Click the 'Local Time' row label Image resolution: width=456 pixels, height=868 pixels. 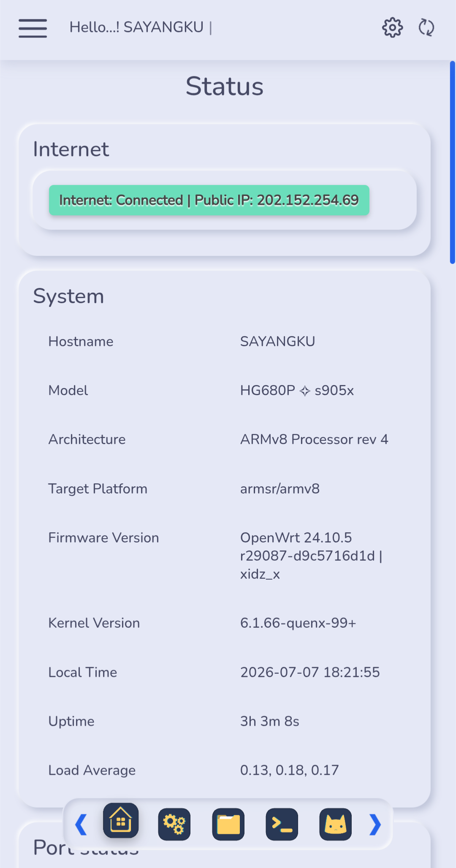pos(83,672)
